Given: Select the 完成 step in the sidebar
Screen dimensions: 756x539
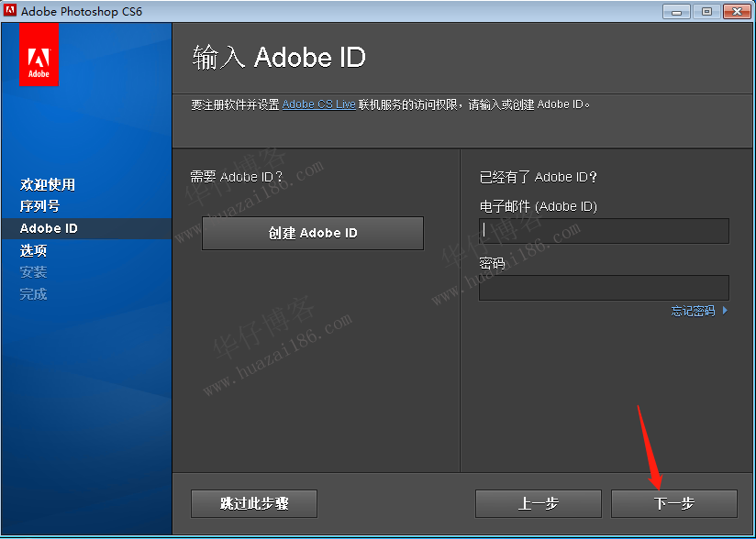Looking at the screenshot, I should pyautogui.click(x=33, y=294).
